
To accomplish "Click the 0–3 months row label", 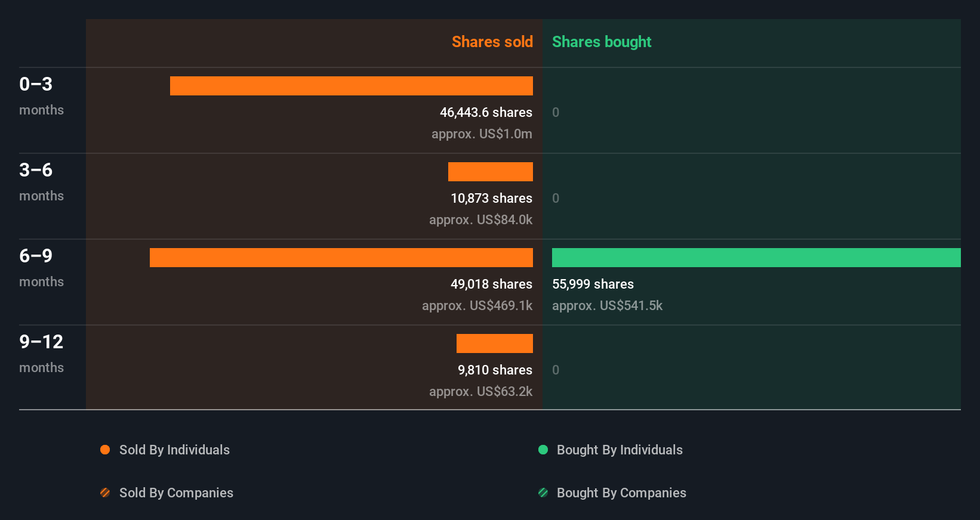I will coord(41,96).
